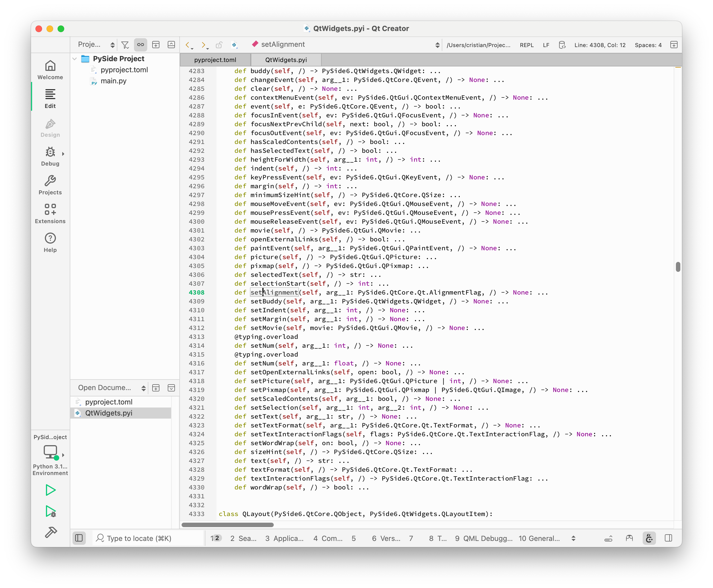Open Welcome mode in sidebar
Image resolution: width=713 pixels, height=588 pixels.
coord(50,70)
